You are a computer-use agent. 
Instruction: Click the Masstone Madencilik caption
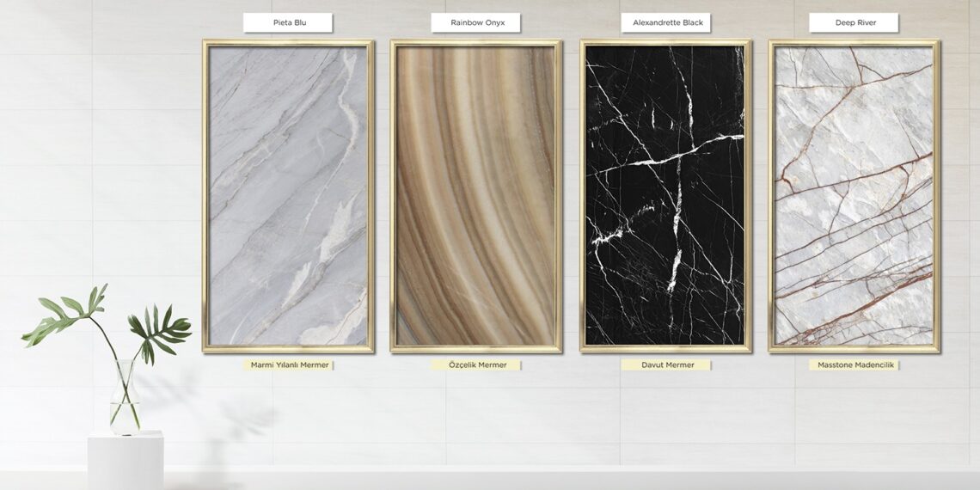point(854,365)
